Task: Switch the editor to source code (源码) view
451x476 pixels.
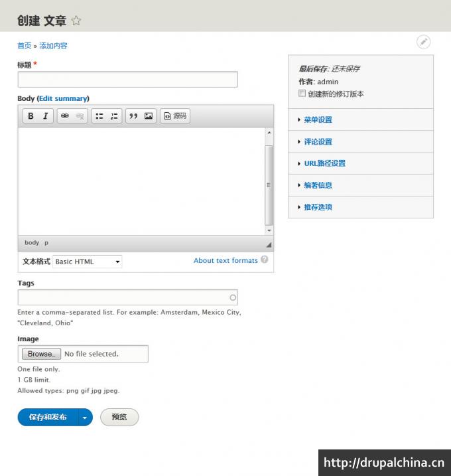Action: (175, 116)
